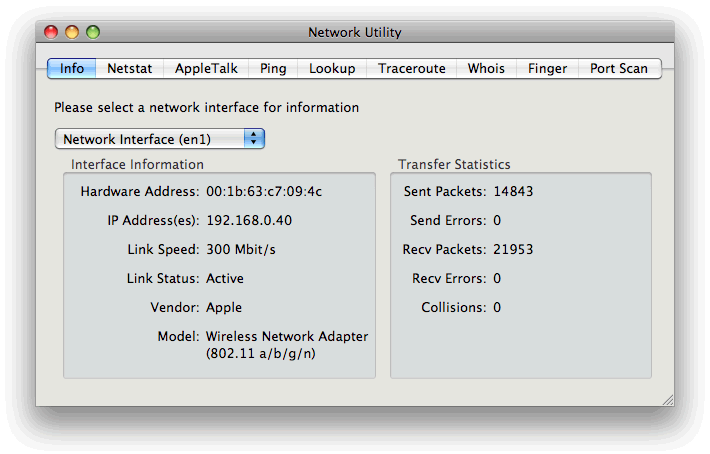Go to the Ping tab
The width and height of the screenshot is (710, 454).
(273, 69)
